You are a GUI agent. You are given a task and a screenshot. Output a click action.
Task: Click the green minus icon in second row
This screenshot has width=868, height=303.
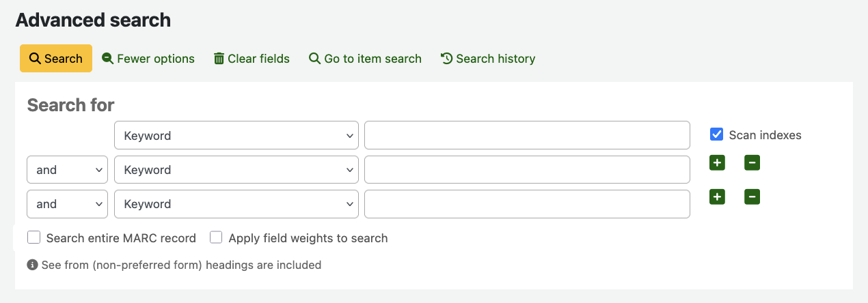752,163
